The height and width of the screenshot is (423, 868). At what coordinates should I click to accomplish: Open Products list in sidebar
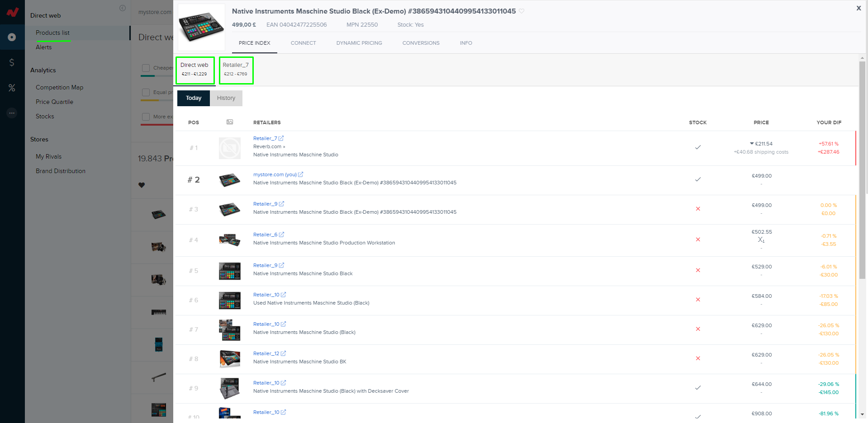(x=52, y=33)
